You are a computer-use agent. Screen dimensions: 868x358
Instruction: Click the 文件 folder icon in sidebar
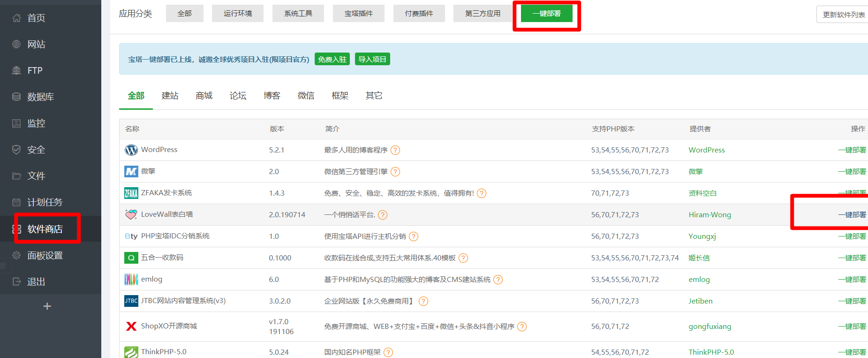click(16, 176)
